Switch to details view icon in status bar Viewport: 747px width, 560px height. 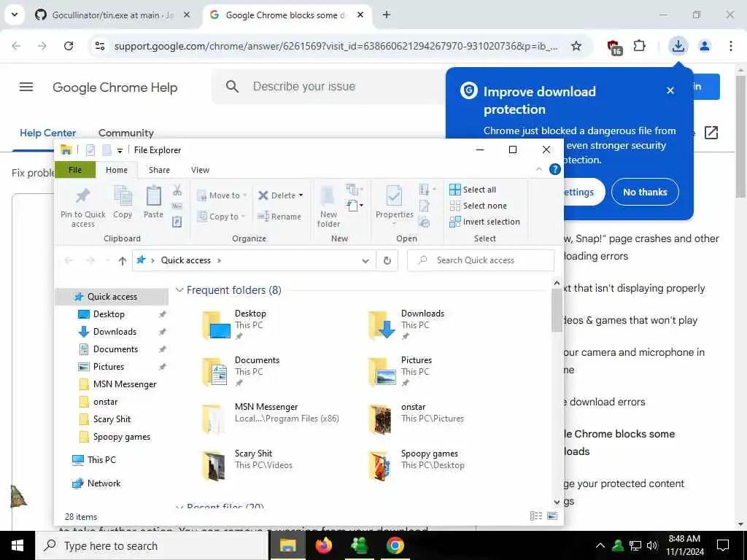[536, 516]
